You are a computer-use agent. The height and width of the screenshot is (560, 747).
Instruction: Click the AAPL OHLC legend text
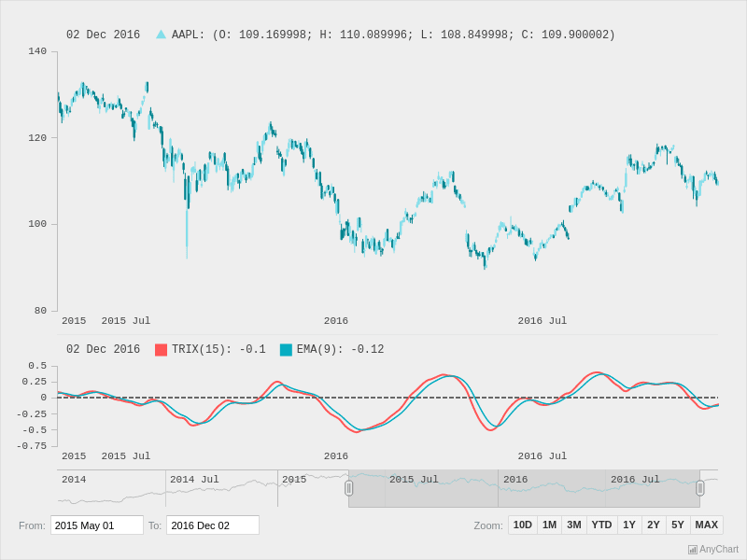(x=393, y=35)
